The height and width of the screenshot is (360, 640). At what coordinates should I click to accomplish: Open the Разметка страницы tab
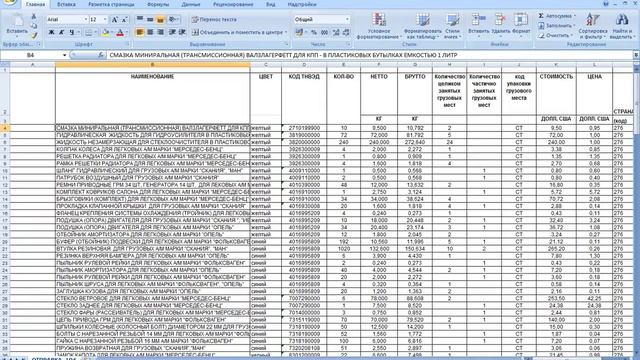(111, 4)
